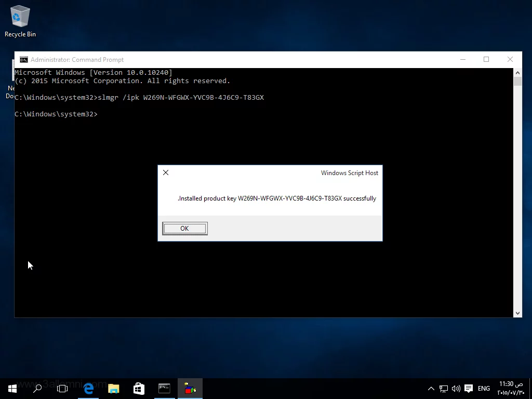Open Task View from taskbar
The width and height of the screenshot is (532, 399).
(62, 388)
